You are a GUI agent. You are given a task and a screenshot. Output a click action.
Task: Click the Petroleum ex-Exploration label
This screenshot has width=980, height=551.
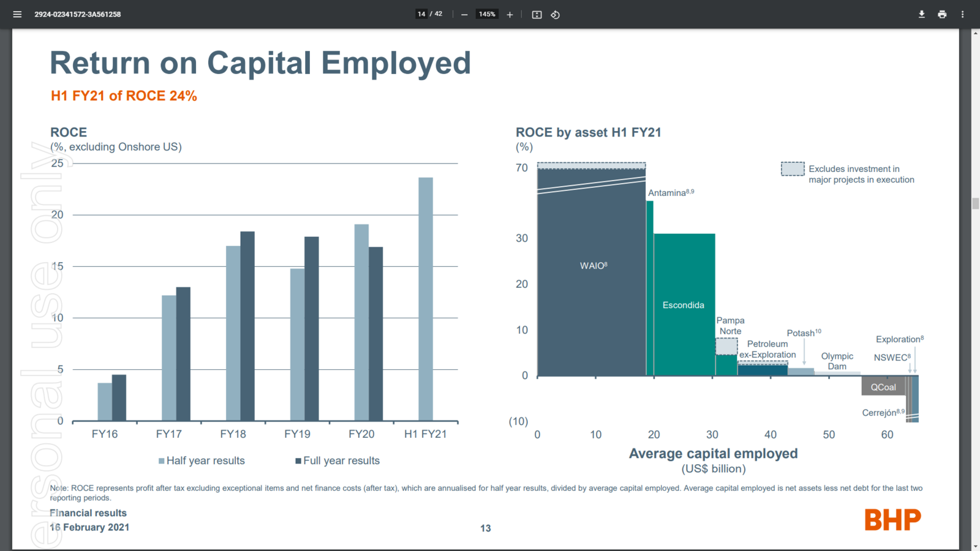coord(767,349)
